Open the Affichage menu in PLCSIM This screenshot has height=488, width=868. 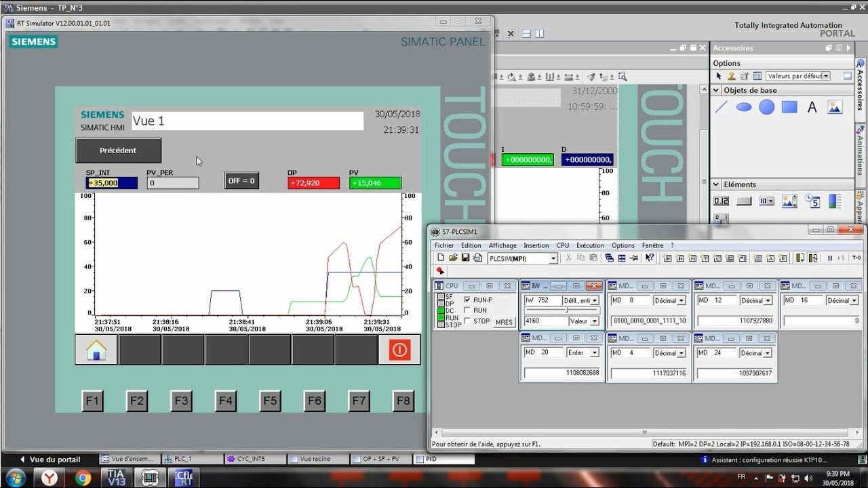point(502,245)
